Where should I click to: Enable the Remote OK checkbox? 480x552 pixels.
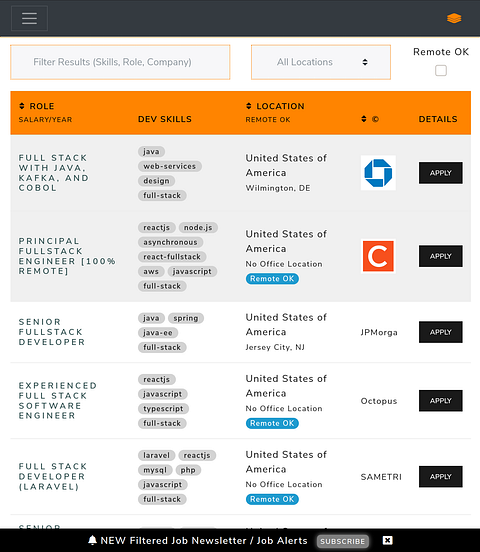coord(441,70)
